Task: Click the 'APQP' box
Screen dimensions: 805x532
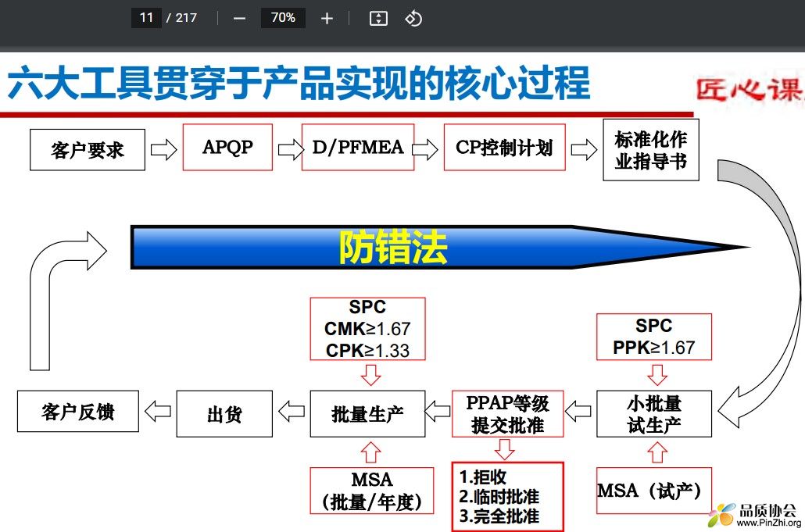Action: [x=227, y=147]
